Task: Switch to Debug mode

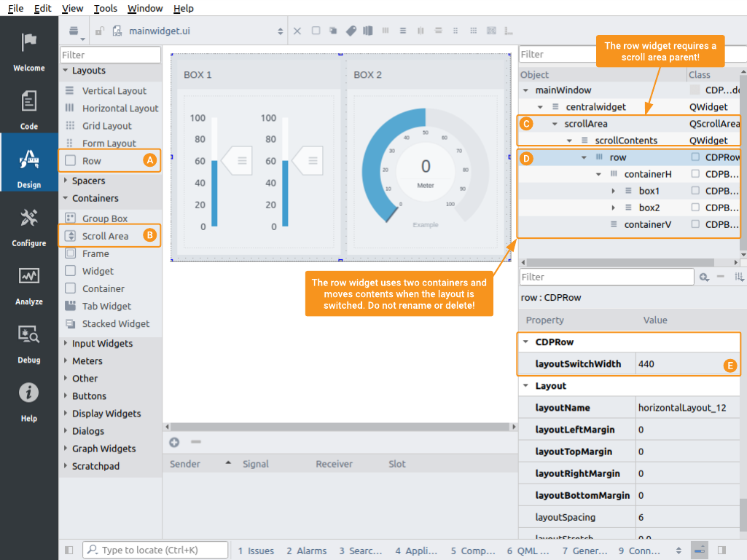Action: (29, 343)
